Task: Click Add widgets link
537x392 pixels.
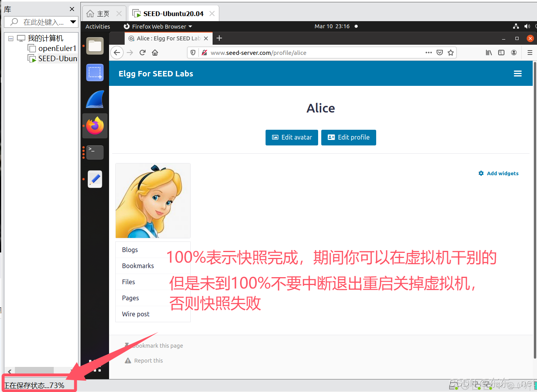Action: tap(499, 173)
